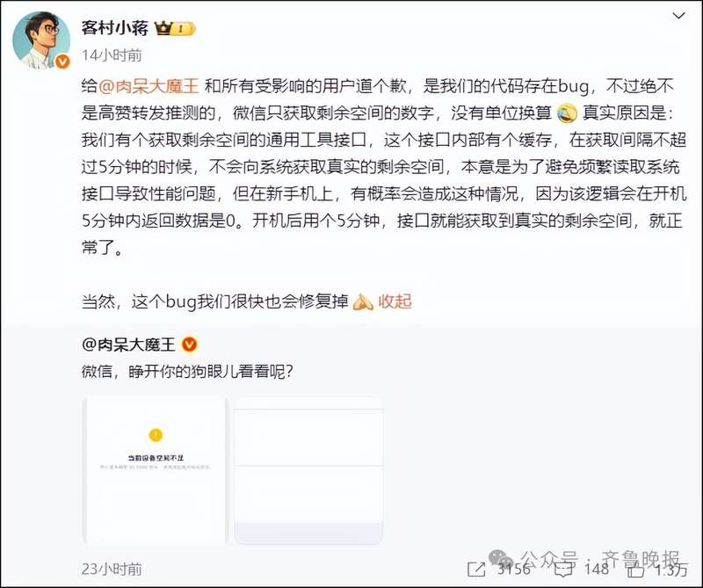The image size is (703, 588).
Task: Open the thumbnail showing 当前设备空间不足 warning
Action: tap(156, 470)
